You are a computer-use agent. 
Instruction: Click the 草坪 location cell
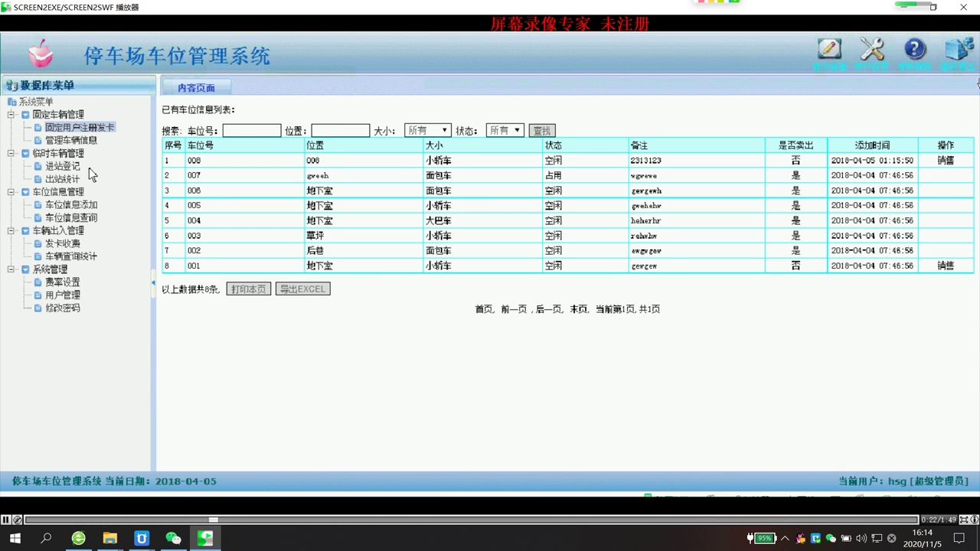315,236
